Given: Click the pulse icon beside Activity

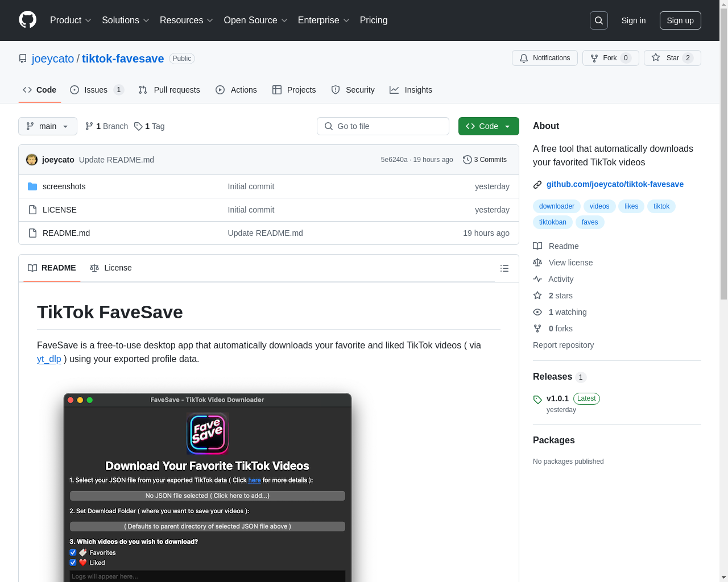Looking at the screenshot, I should (537, 279).
